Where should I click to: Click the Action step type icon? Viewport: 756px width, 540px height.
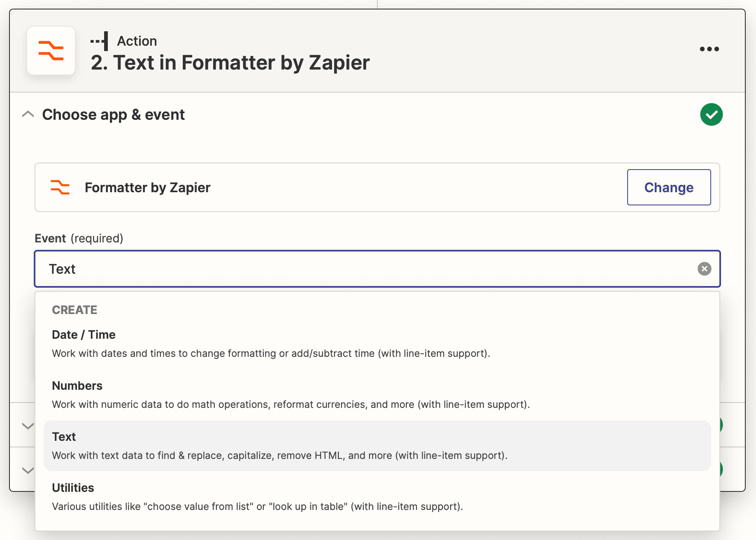pos(100,41)
